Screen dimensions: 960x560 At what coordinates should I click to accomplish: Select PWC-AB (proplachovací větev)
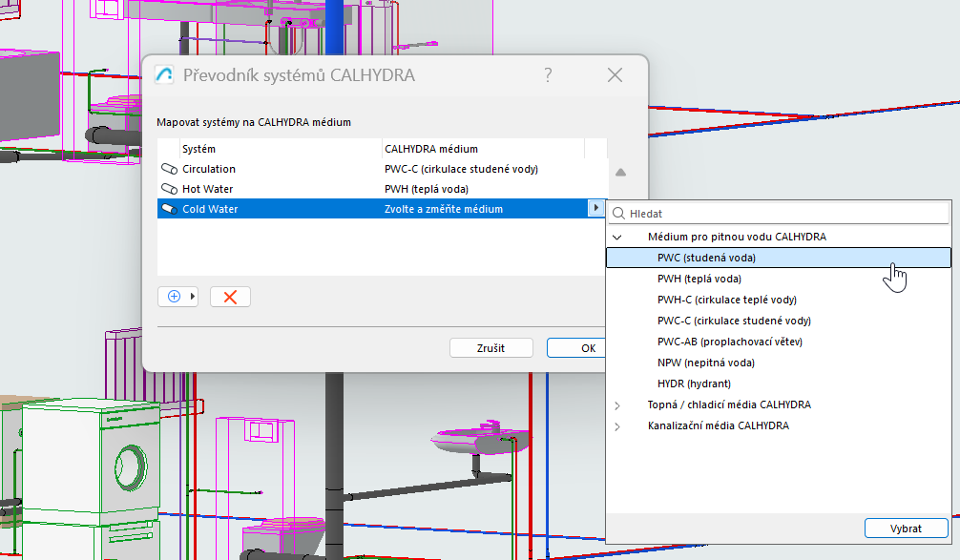[x=778, y=342]
